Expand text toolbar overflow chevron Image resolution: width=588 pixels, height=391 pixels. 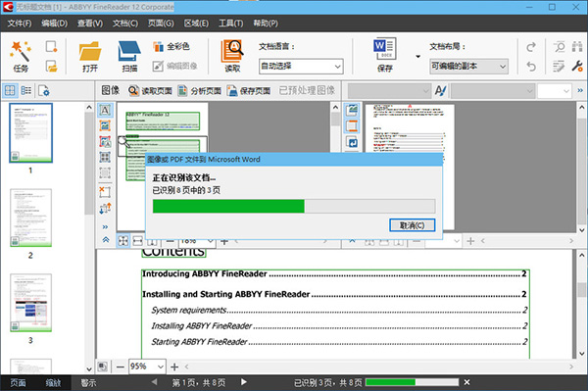(580, 90)
